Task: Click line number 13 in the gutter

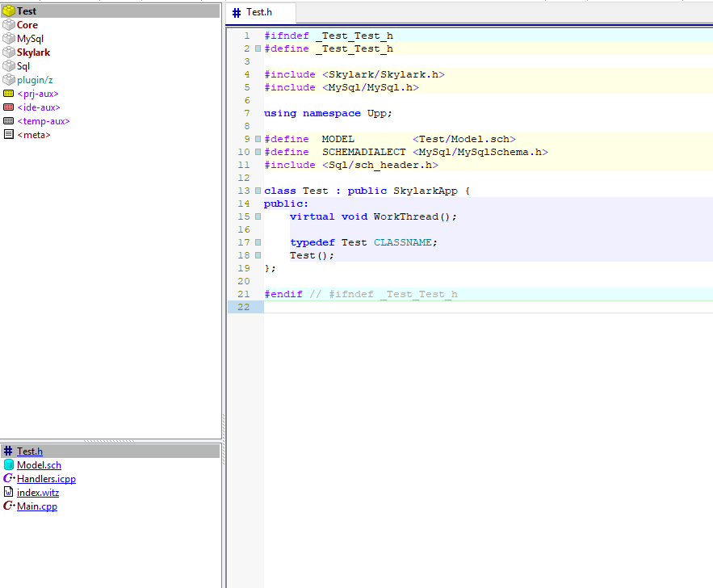Action: [245, 191]
